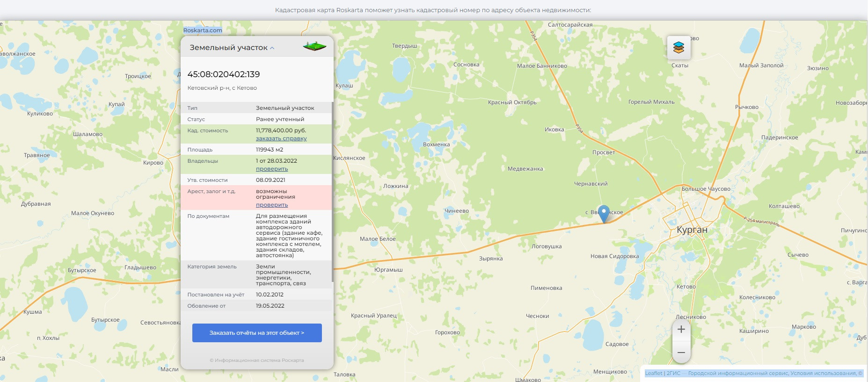Click the owners value 1 от 28.03.2022
The image size is (868, 382).
[277, 161]
